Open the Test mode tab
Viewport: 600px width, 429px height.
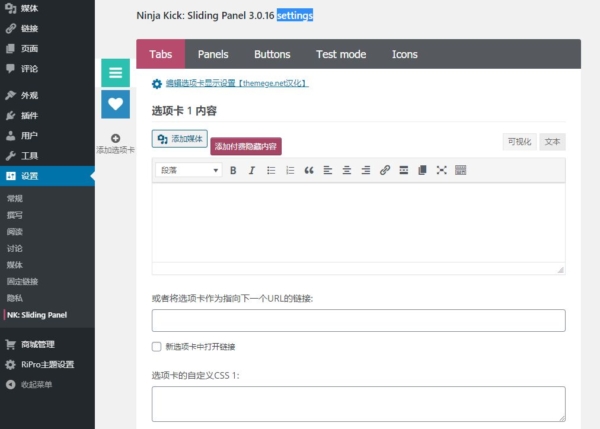[341, 54]
